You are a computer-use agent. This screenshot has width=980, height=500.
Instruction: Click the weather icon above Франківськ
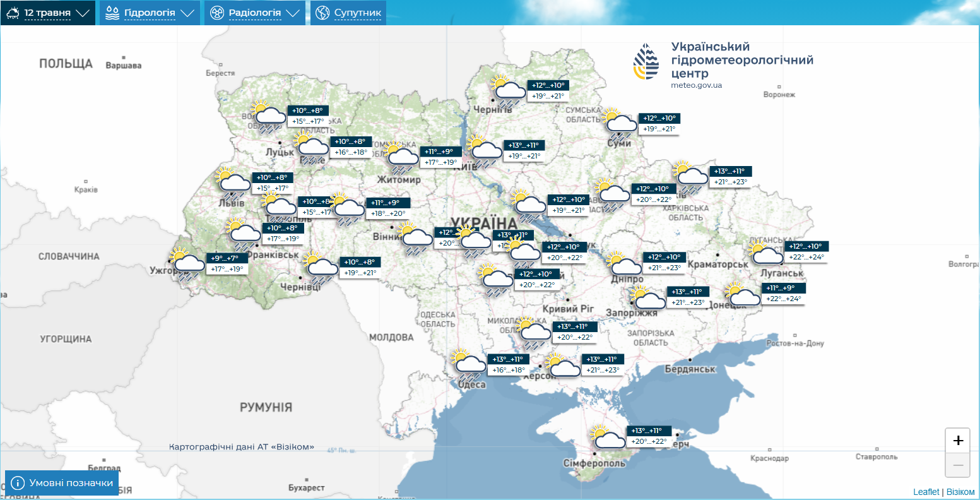pyautogui.click(x=243, y=235)
